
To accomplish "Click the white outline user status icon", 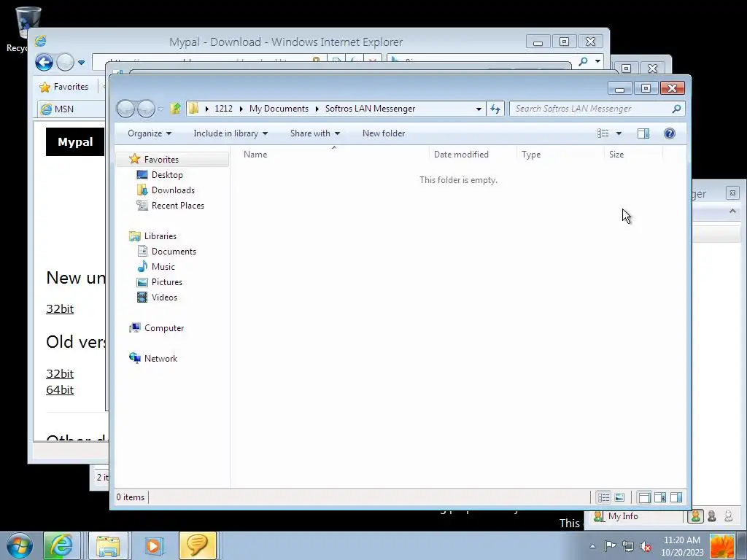I will 729,516.
